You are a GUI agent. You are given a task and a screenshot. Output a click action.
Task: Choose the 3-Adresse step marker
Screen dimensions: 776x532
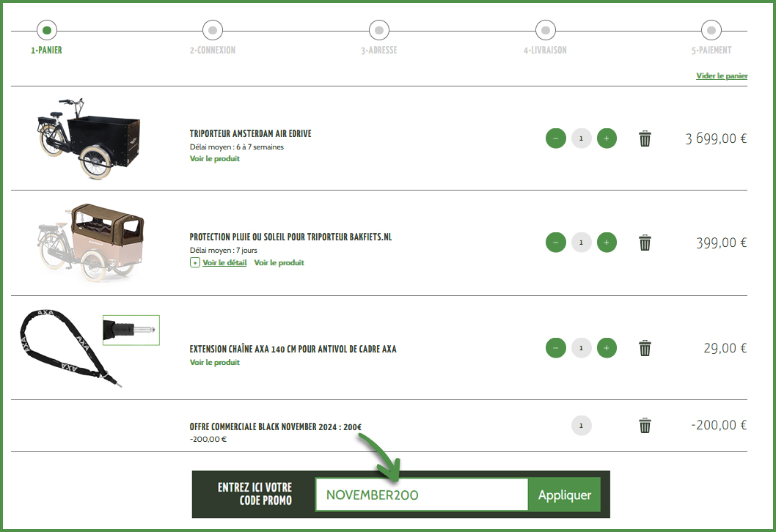pyautogui.click(x=378, y=31)
